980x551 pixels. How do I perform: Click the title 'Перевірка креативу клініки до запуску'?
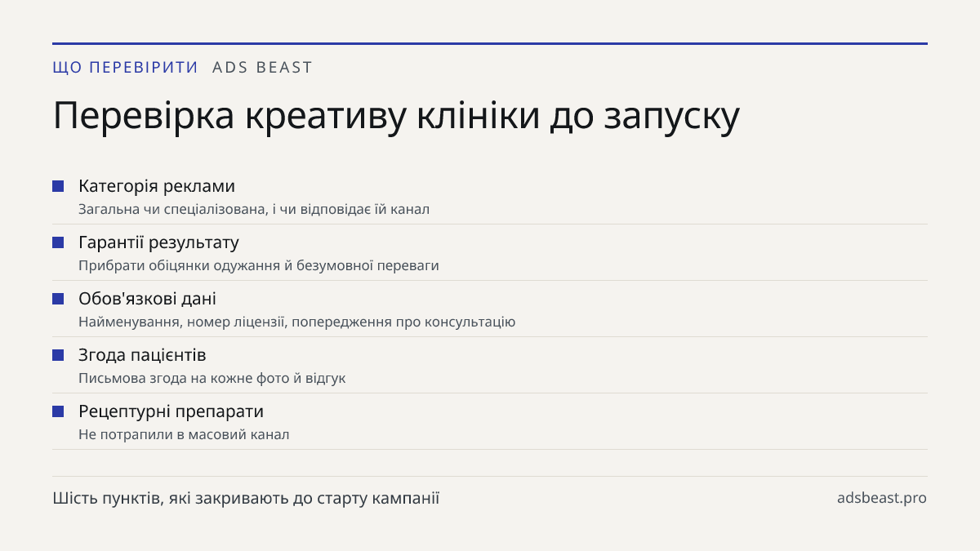(x=396, y=117)
